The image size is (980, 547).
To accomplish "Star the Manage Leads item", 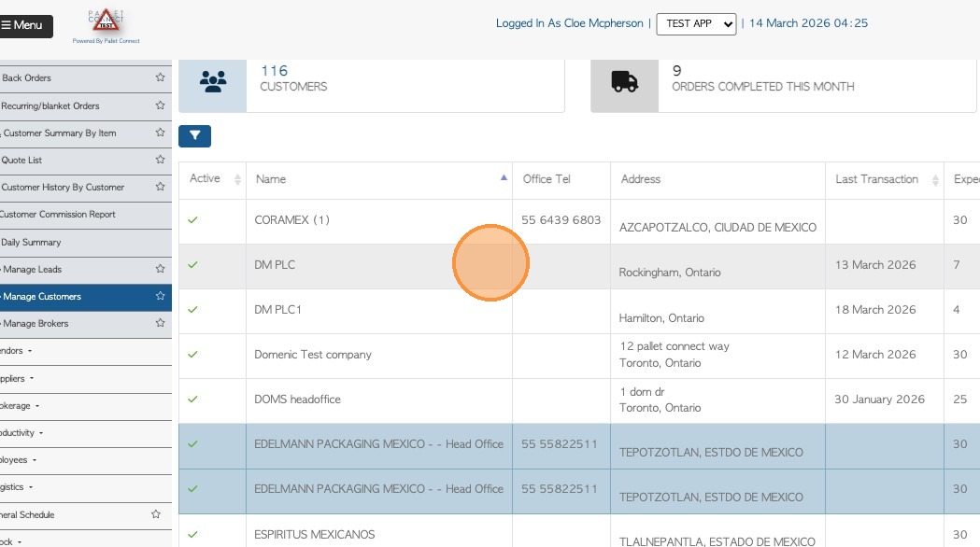I will [x=160, y=269].
